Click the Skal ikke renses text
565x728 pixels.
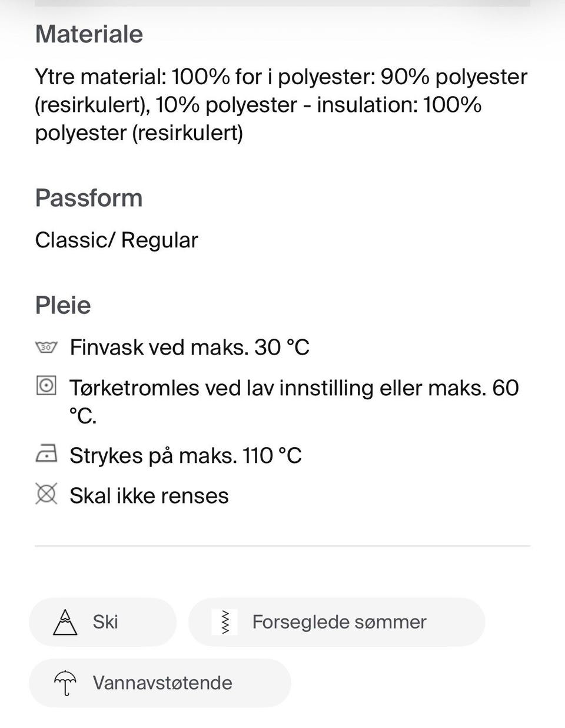[149, 495]
